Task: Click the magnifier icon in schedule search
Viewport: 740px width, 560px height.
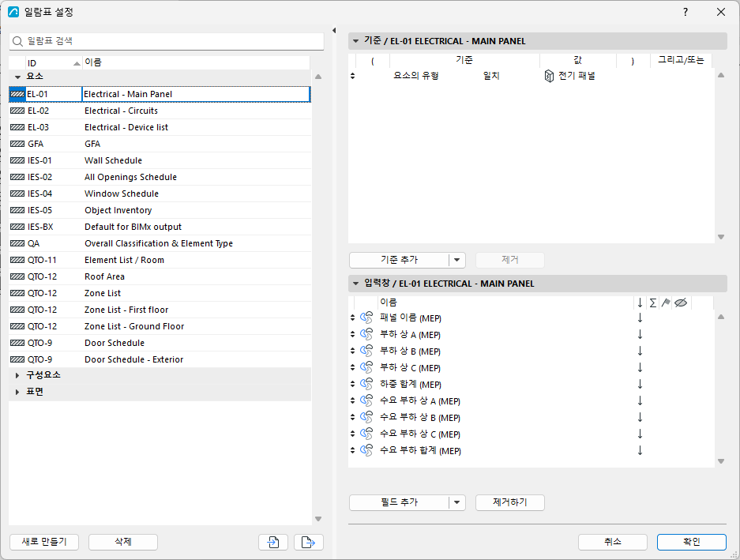Action: click(17, 42)
